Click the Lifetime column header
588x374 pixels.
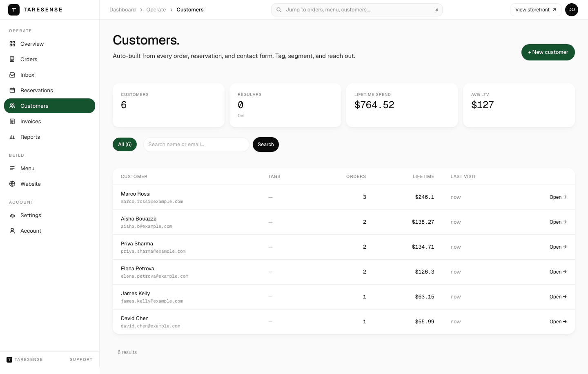point(423,177)
